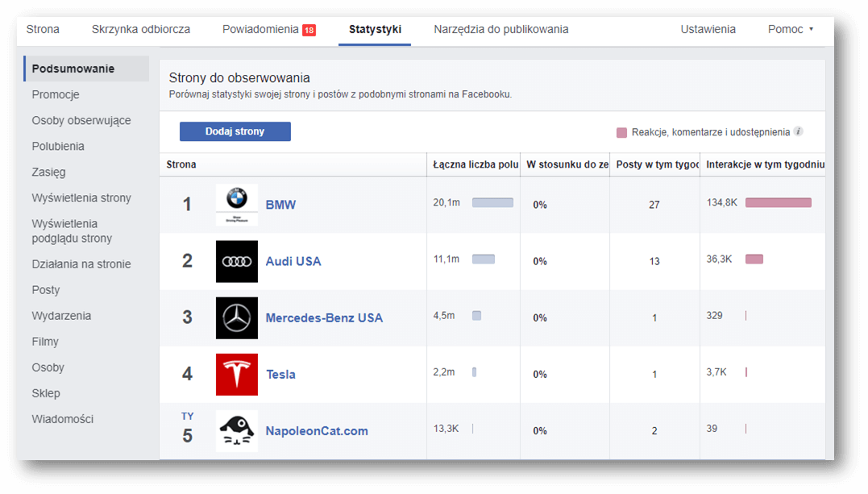
Task: Select Podsumowanie in the sidebar
Action: click(86, 68)
